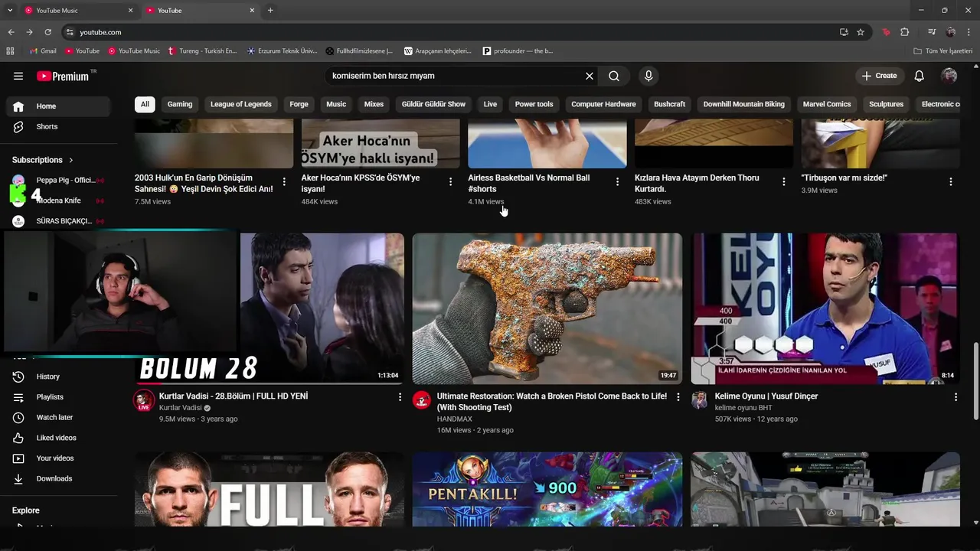Open the SÜRAS BIÇAKÇI subscription channel
The width and height of the screenshot is (980, 551).
coord(58,221)
